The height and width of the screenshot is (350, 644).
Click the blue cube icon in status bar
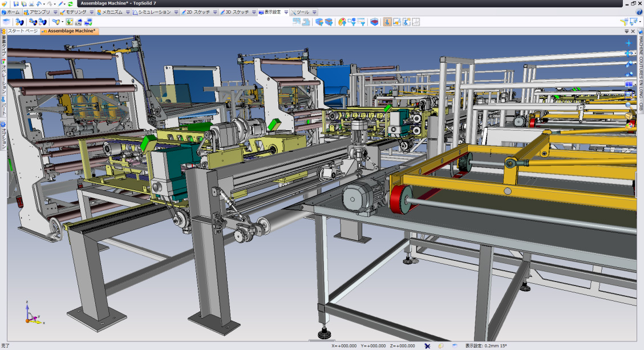pos(454,345)
